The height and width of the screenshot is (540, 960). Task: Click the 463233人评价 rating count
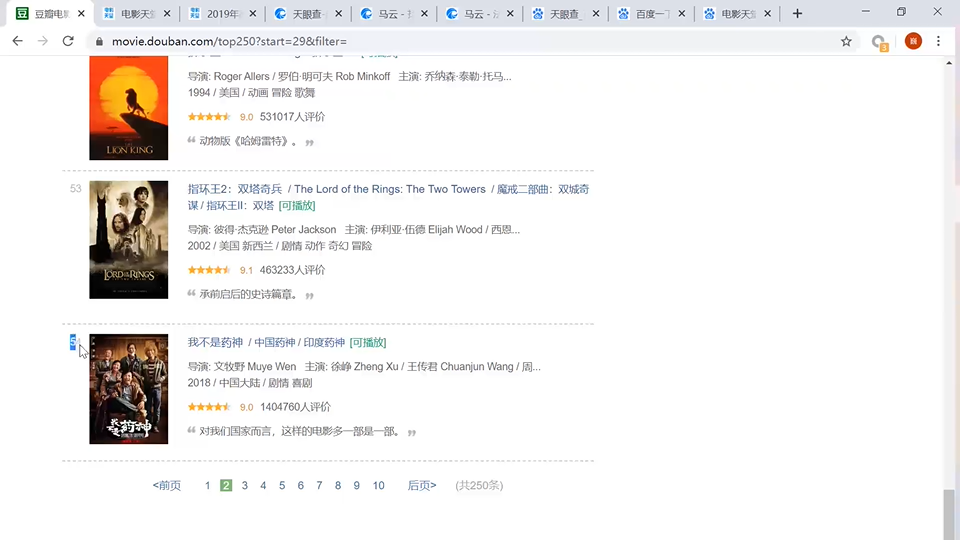pyautogui.click(x=292, y=270)
